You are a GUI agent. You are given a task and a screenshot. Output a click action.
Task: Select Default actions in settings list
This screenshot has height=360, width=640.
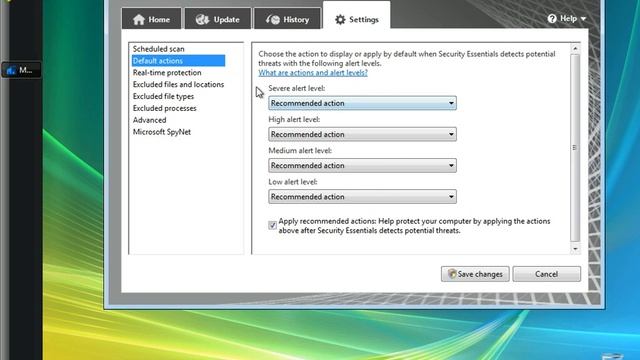pyautogui.click(x=178, y=61)
